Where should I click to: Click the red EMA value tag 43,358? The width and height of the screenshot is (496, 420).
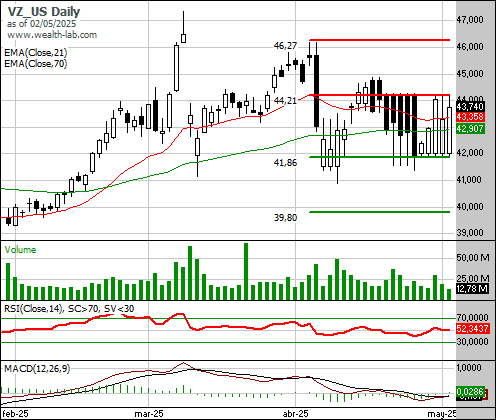[x=470, y=117]
